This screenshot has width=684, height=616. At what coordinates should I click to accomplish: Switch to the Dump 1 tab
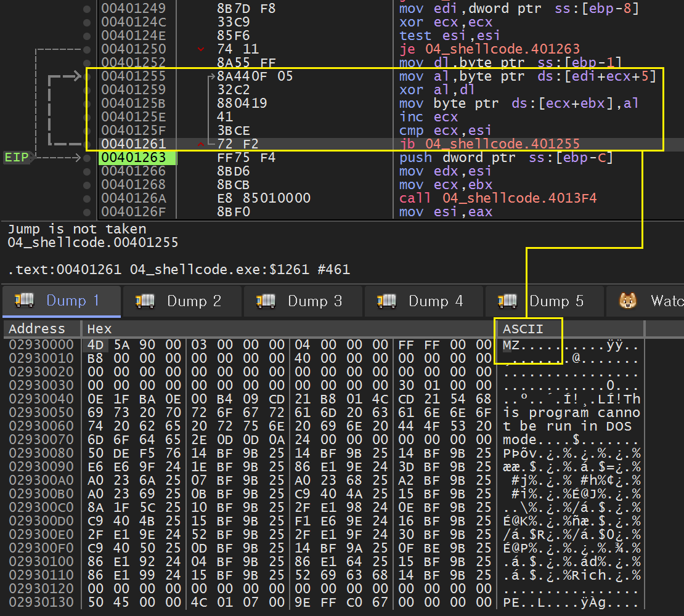tap(62, 301)
